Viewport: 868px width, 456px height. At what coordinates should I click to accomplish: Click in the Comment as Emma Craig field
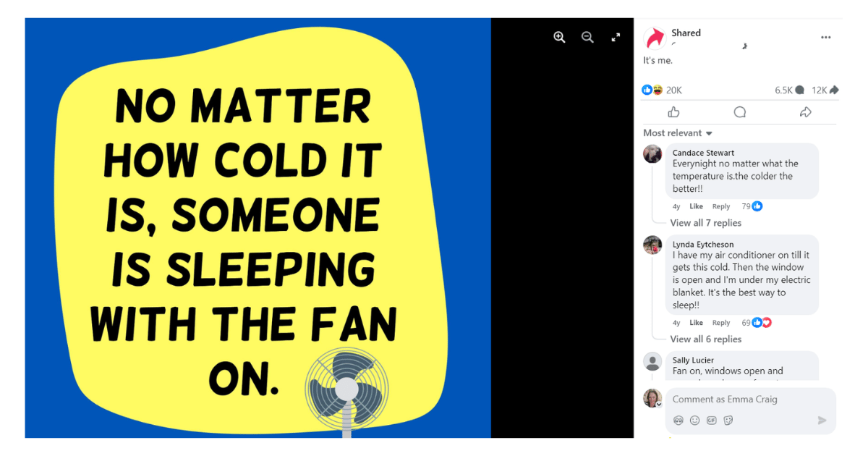(x=751, y=400)
